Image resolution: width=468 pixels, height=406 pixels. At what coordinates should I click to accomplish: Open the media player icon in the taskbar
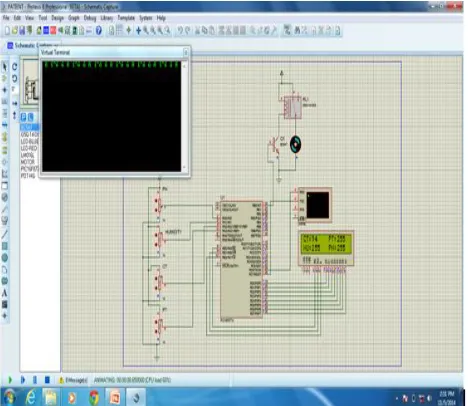72,398
